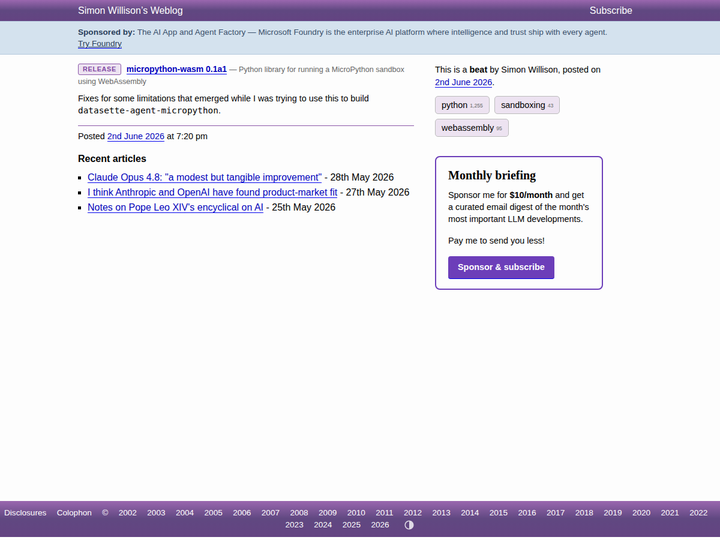720x540 pixels.
Task: Click the datasette-agent-micropython code text
Action: [x=148, y=111]
